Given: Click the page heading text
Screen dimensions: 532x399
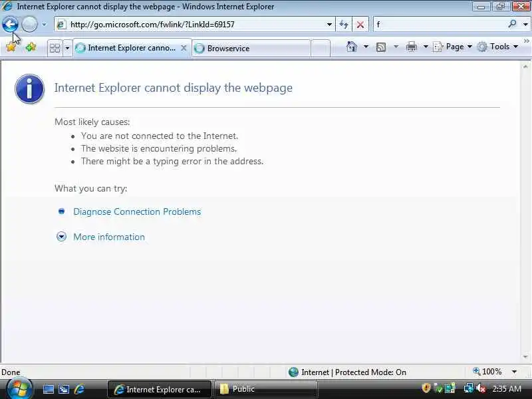Looking at the screenshot, I should point(174,88).
